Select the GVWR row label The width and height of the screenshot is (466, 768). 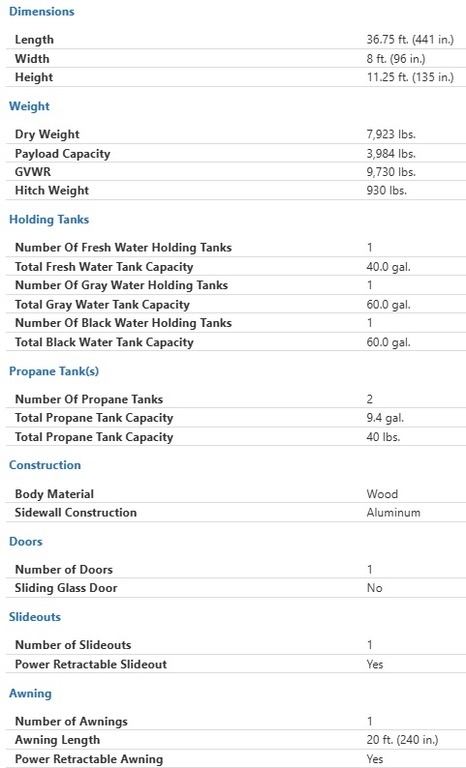tap(33, 172)
